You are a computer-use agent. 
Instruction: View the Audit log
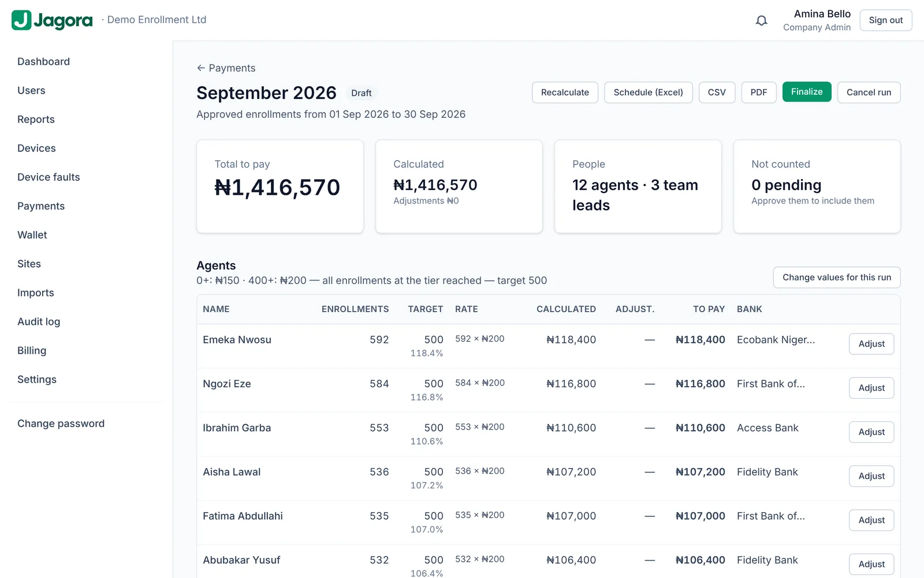[39, 322]
